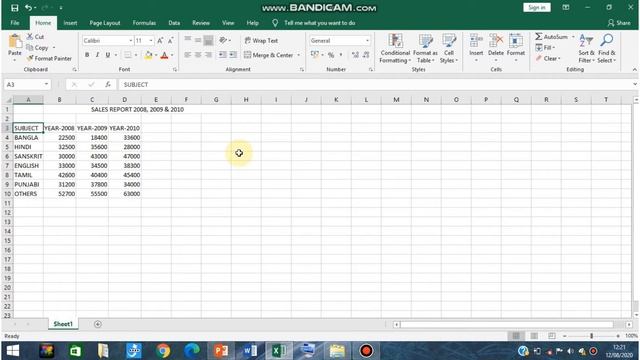Increase the cell indent
Viewport: 640px width, 360px height.
click(233, 55)
